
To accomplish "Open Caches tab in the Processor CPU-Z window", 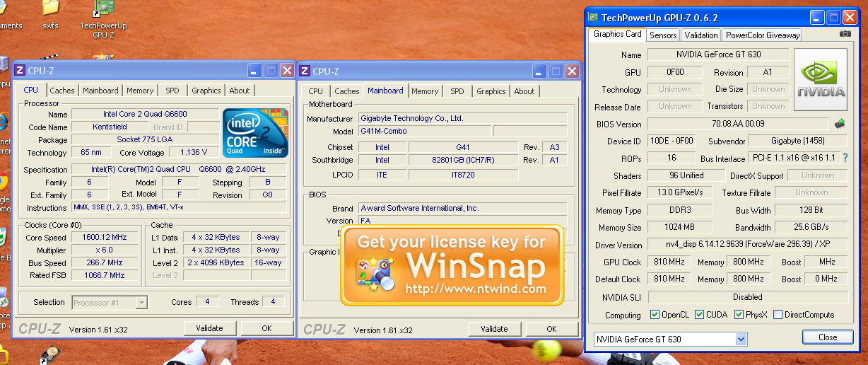I will pos(62,91).
